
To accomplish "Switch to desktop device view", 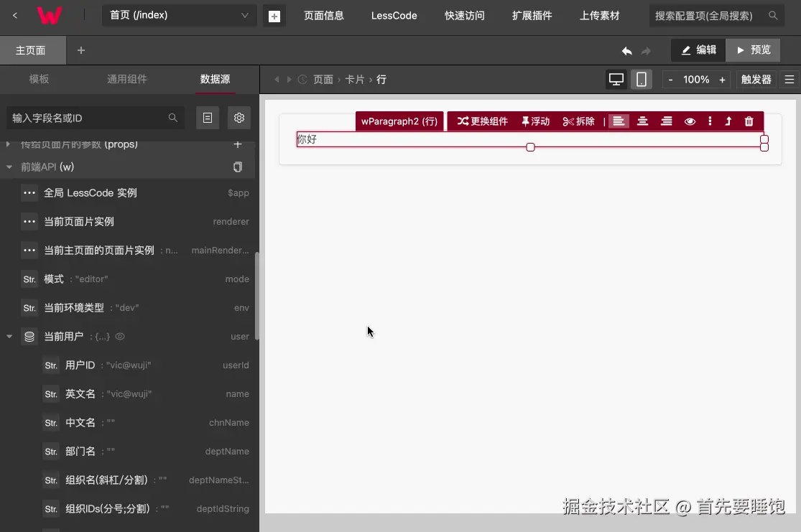I will [x=616, y=80].
